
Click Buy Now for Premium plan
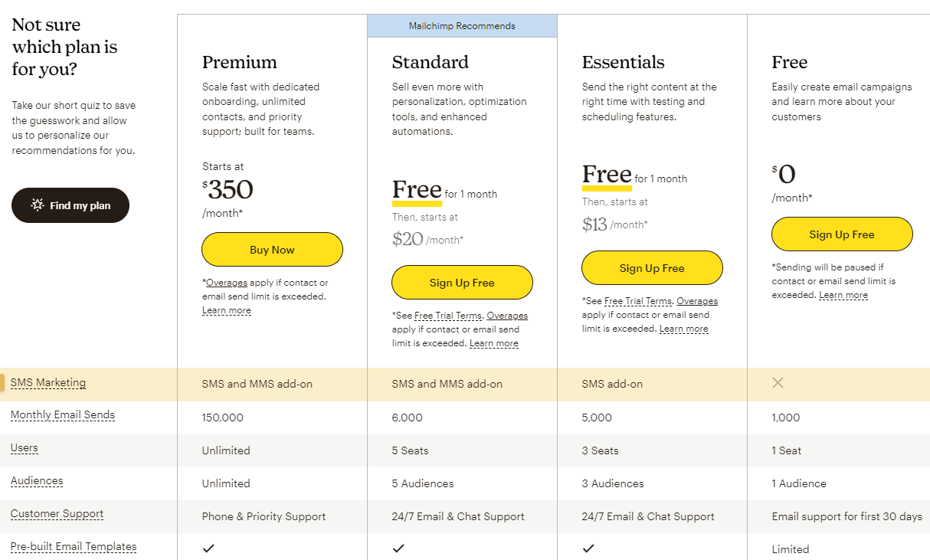point(272,250)
